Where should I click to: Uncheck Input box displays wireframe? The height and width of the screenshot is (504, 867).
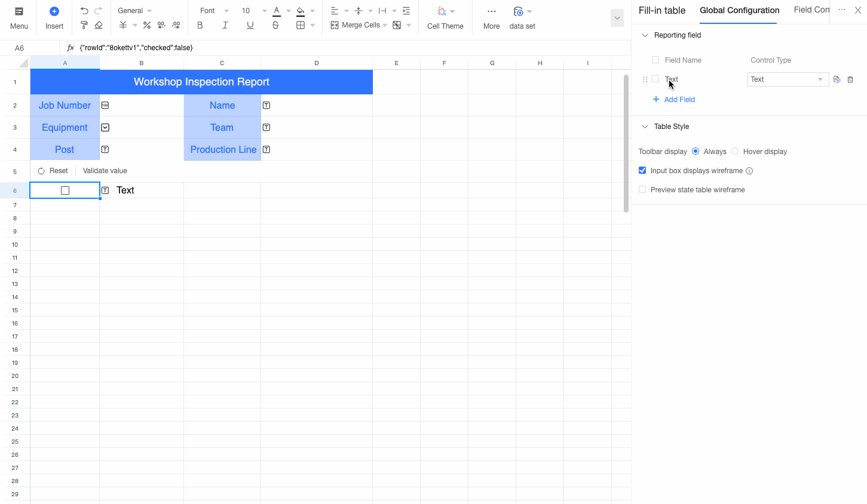(x=642, y=171)
